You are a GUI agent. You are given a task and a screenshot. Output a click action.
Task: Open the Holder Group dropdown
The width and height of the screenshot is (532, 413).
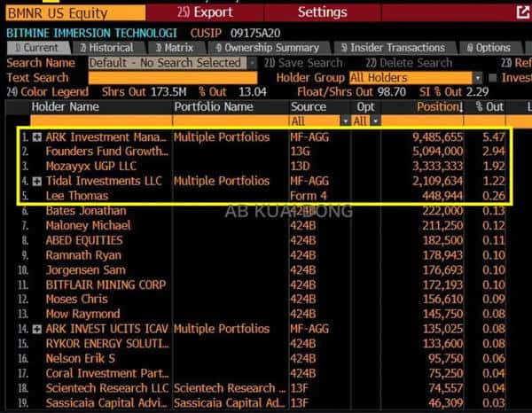point(477,78)
